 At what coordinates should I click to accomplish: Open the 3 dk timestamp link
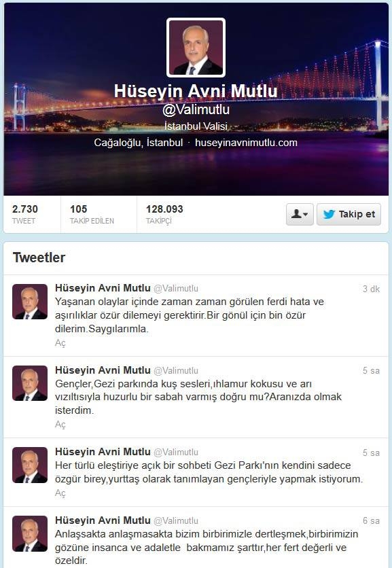click(371, 289)
